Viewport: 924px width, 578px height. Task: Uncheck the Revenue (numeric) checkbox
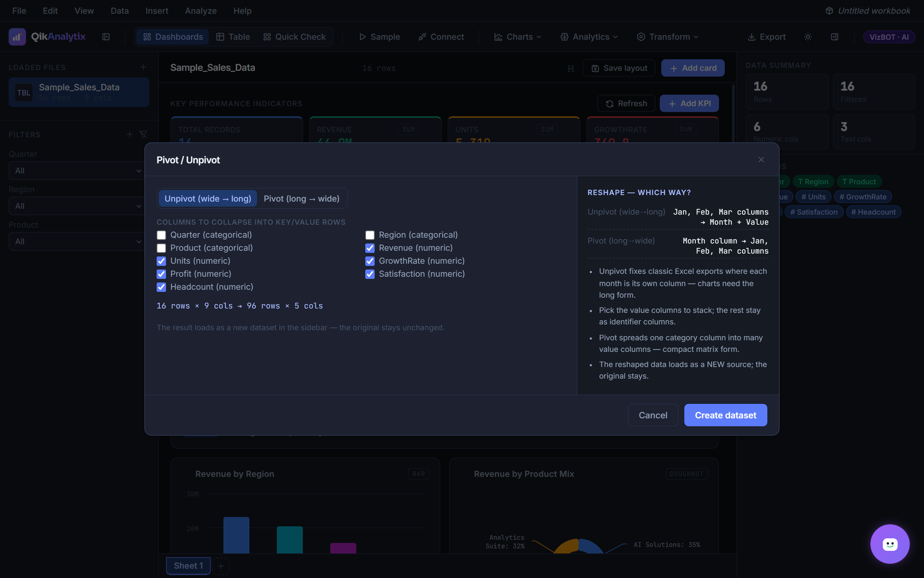(x=370, y=248)
